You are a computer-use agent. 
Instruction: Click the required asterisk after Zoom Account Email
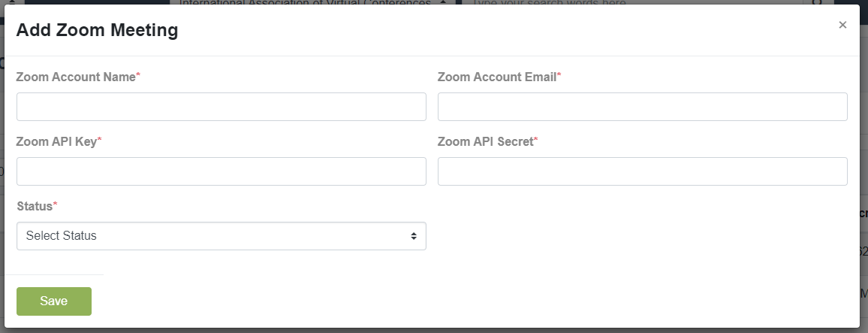(559, 75)
